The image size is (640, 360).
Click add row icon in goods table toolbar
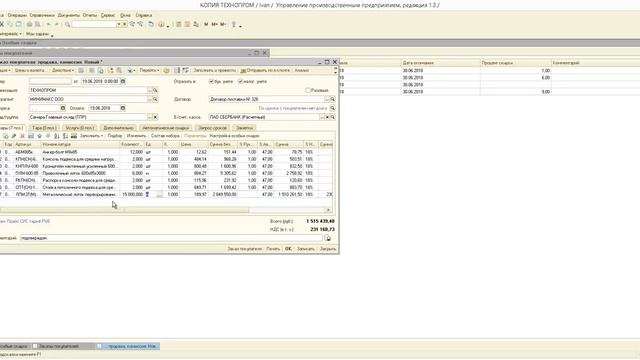tap(5, 136)
